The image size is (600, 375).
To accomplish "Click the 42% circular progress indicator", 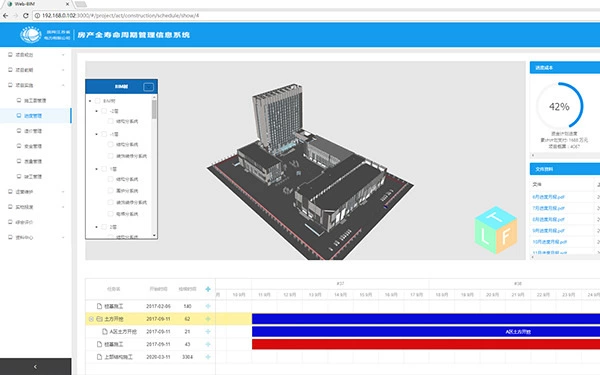I will point(559,106).
